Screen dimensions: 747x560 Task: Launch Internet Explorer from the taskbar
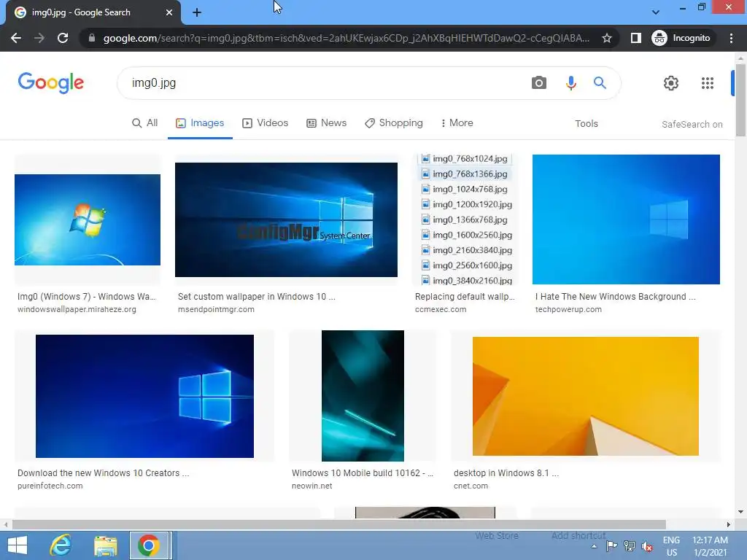pos(61,545)
